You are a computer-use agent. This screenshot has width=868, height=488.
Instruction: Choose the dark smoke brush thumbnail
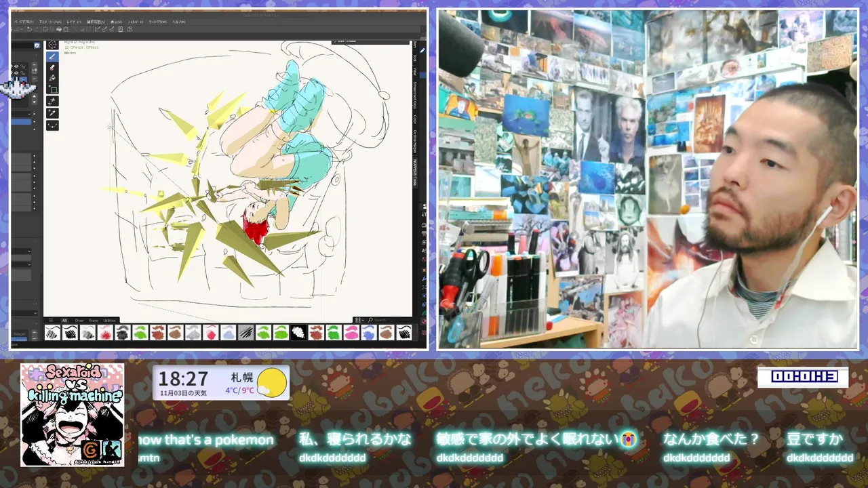(x=123, y=332)
